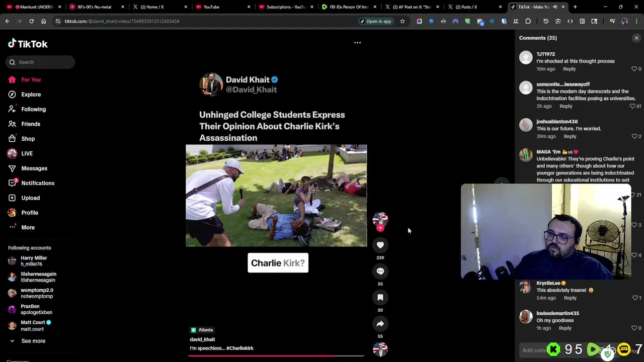Follow the creator with the red plus
The width and height of the screenshot is (644, 362).
click(380, 228)
